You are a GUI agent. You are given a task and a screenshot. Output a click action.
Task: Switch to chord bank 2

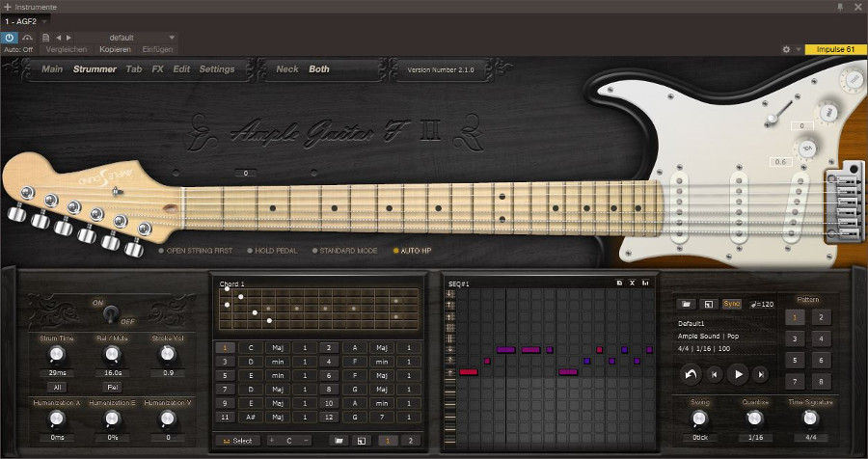point(410,441)
